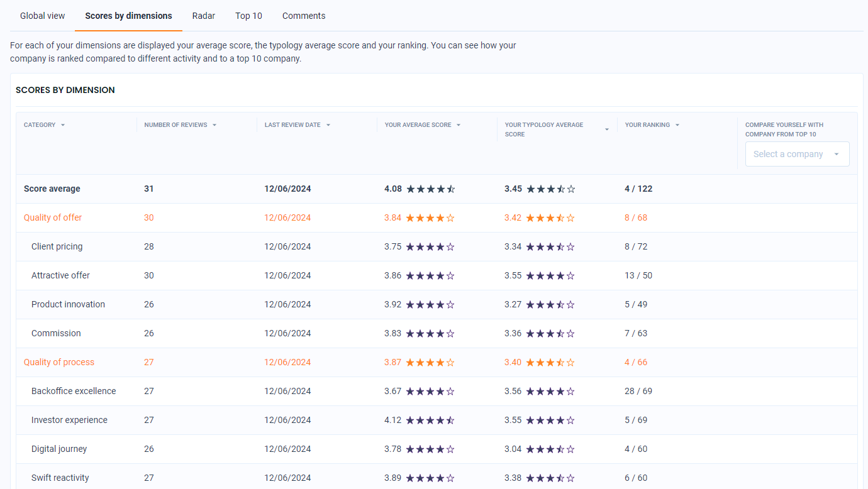Click Quality of process orange stars 3.87
868x489 pixels.
(x=430, y=362)
